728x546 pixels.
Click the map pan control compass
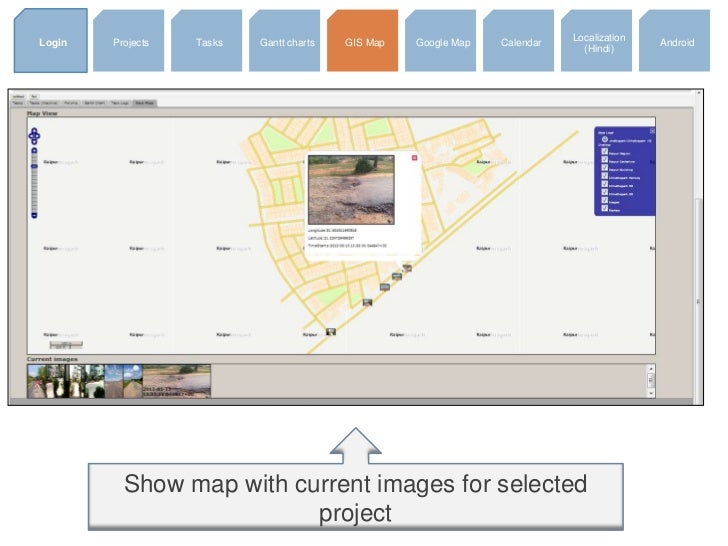[x=34, y=134]
